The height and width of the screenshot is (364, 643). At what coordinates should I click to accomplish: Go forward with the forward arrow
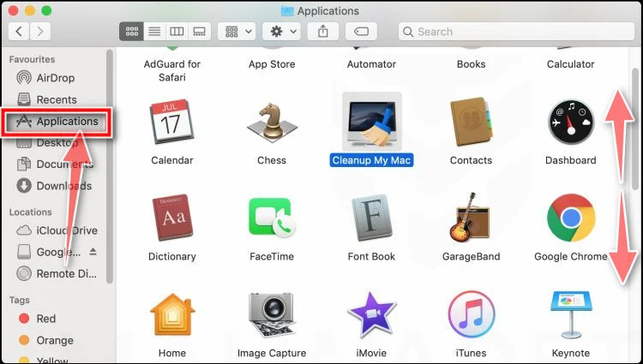(x=39, y=32)
